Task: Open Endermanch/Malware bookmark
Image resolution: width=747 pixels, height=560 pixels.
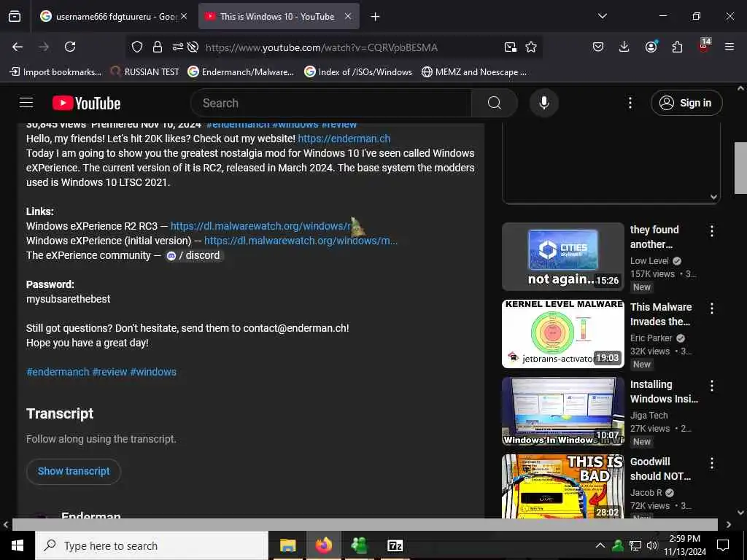Action: pyautogui.click(x=241, y=72)
